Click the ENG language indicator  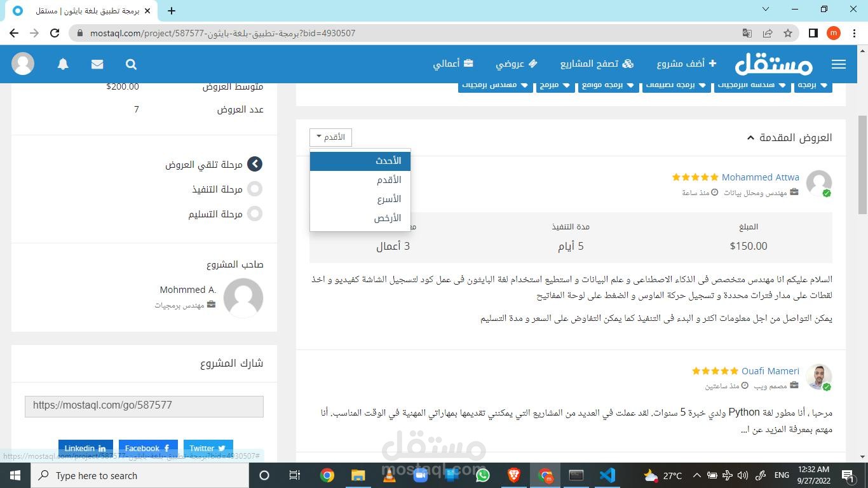(x=782, y=475)
